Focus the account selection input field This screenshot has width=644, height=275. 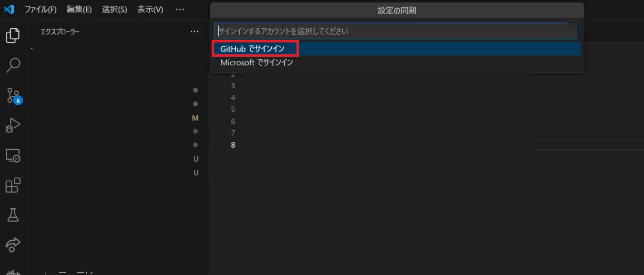click(x=395, y=31)
